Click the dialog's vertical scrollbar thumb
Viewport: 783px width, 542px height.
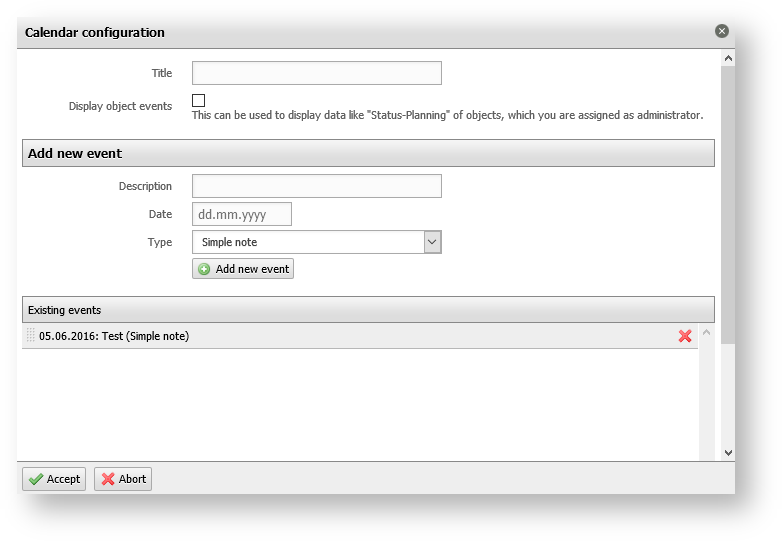727,200
